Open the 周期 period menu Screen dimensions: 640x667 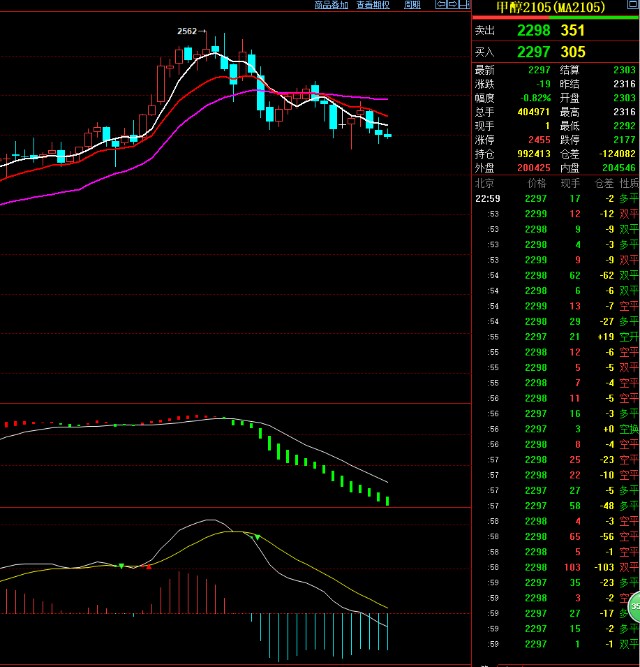click(411, 5)
